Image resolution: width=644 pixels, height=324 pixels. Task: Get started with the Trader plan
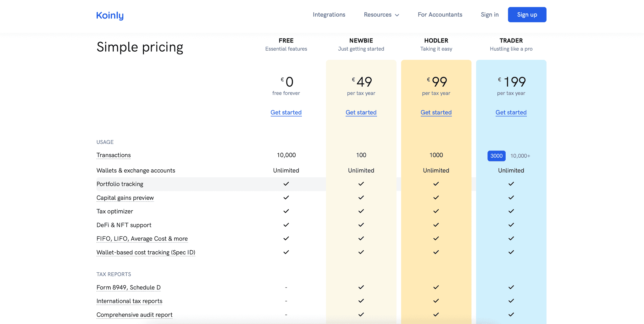[511, 112]
